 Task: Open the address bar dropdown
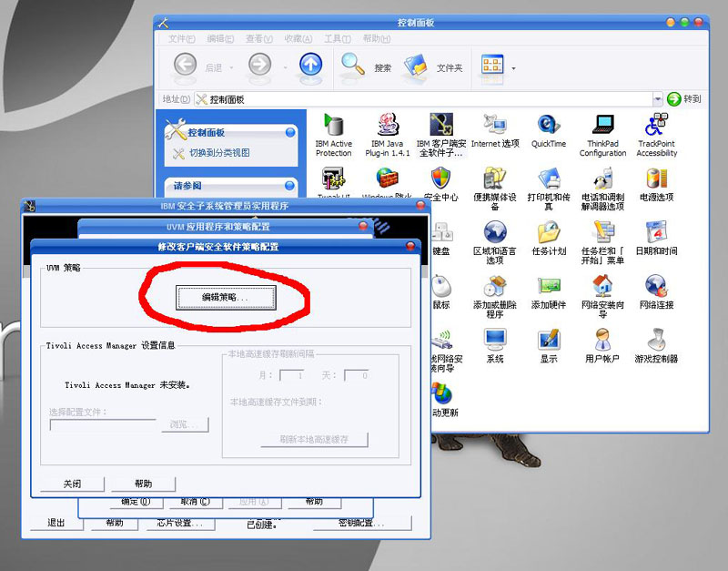pos(657,99)
